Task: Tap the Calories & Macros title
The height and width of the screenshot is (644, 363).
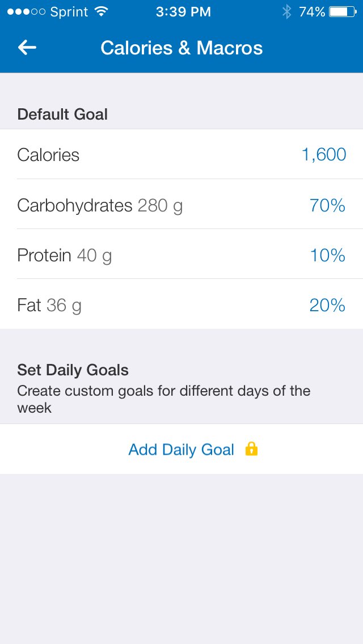Action: (181, 48)
